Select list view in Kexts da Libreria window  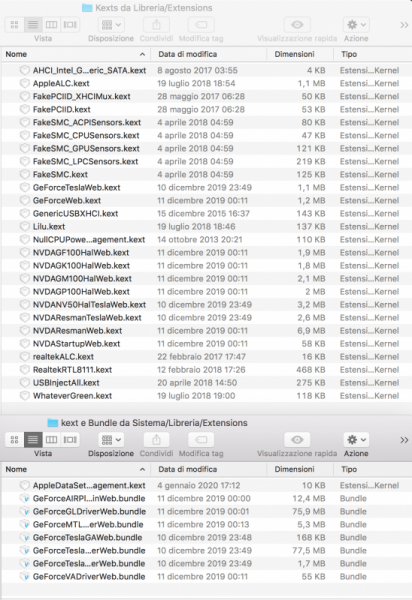point(33,25)
